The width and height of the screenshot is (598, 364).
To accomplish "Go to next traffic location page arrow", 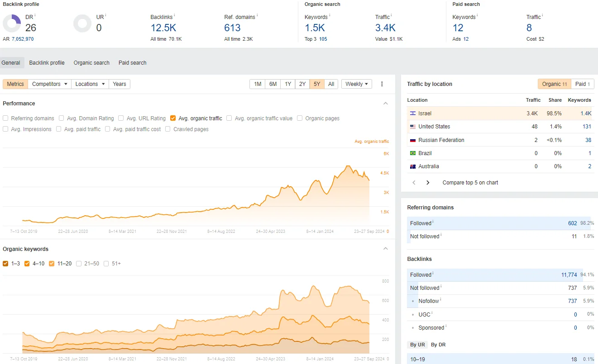I will 428,183.
